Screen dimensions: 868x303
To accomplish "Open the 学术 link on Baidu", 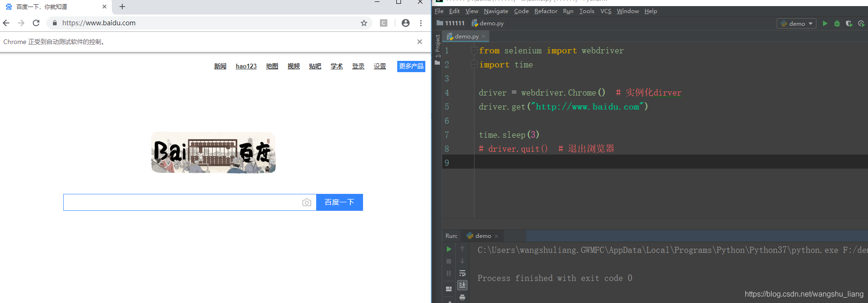I will tap(337, 67).
